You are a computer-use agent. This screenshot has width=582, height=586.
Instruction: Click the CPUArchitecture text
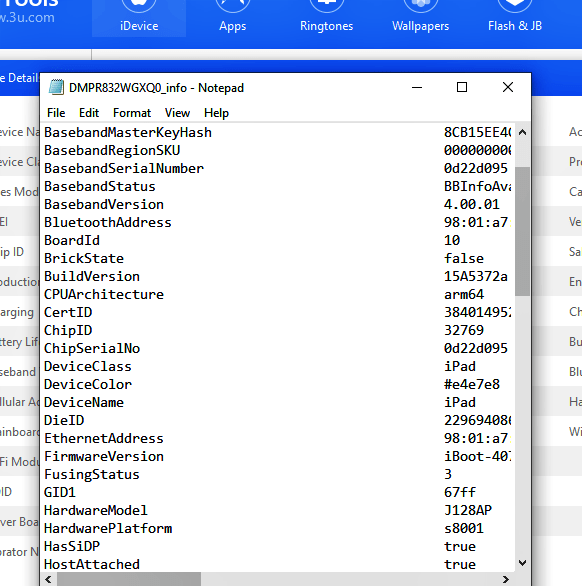(104, 294)
